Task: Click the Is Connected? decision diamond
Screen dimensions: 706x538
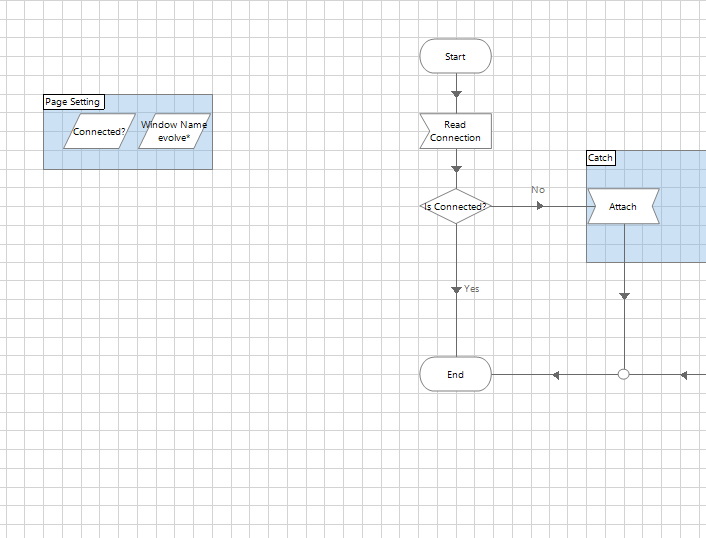Action: pyautogui.click(x=455, y=206)
